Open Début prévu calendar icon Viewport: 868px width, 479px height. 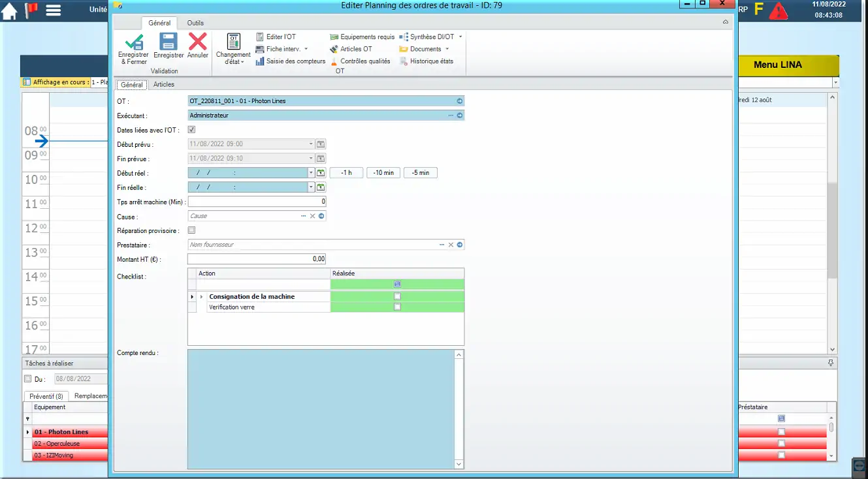click(321, 144)
